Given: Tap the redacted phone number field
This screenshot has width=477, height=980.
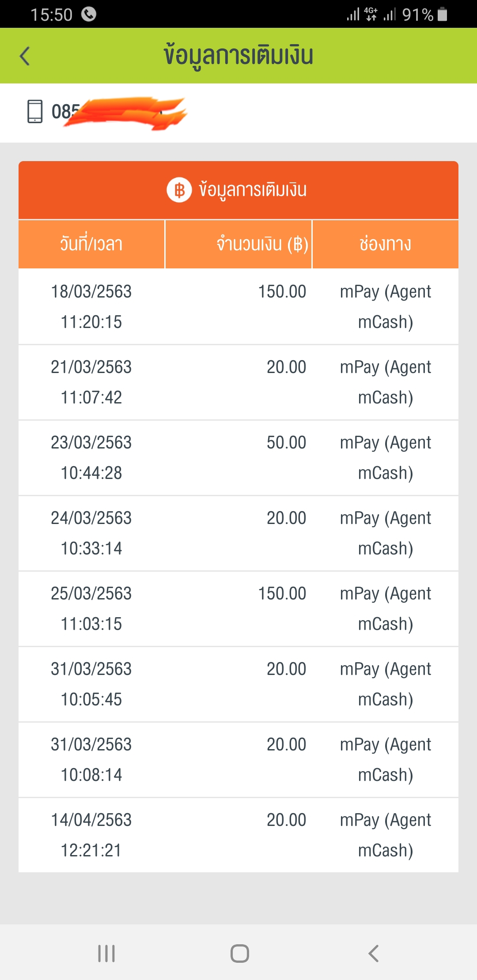Looking at the screenshot, I should point(119,112).
